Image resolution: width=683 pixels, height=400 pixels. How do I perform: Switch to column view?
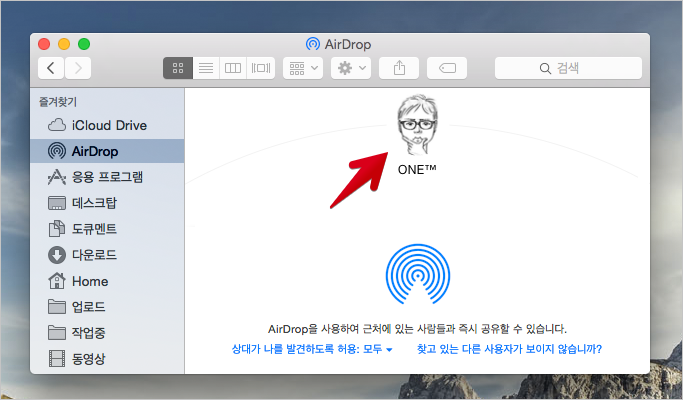(233, 68)
